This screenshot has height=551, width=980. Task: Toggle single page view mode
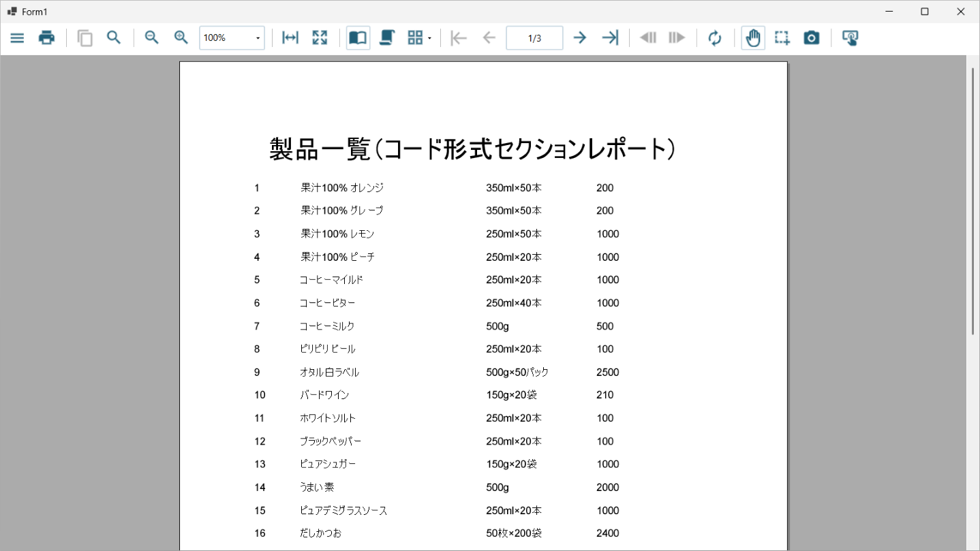point(358,38)
